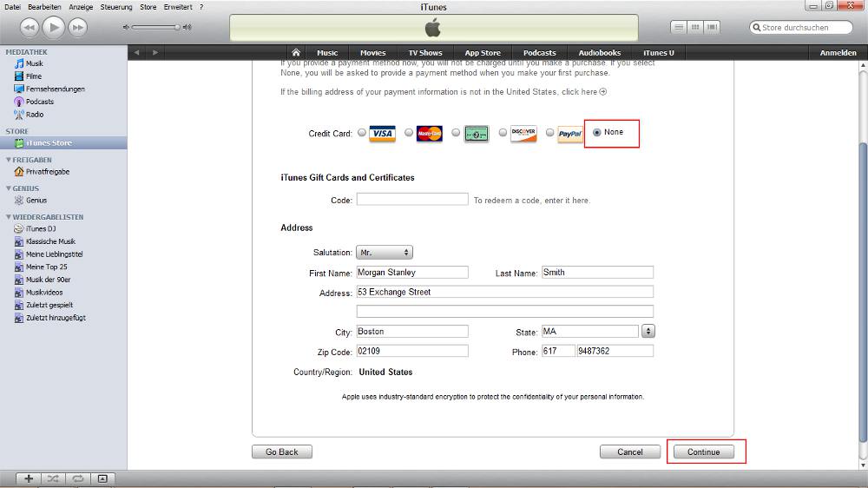Select None as the payment method

(x=596, y=133)
